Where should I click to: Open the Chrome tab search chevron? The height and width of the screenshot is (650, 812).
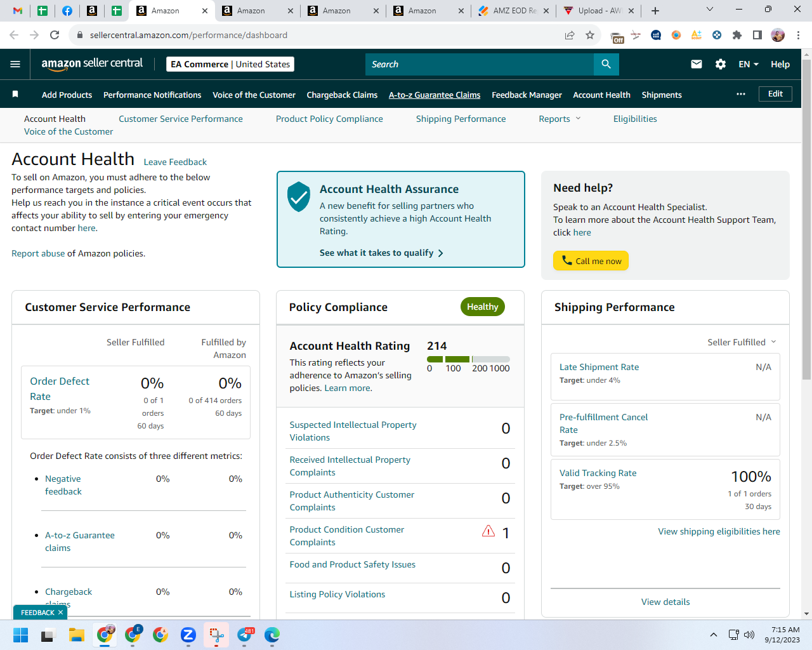coord(710,10)
